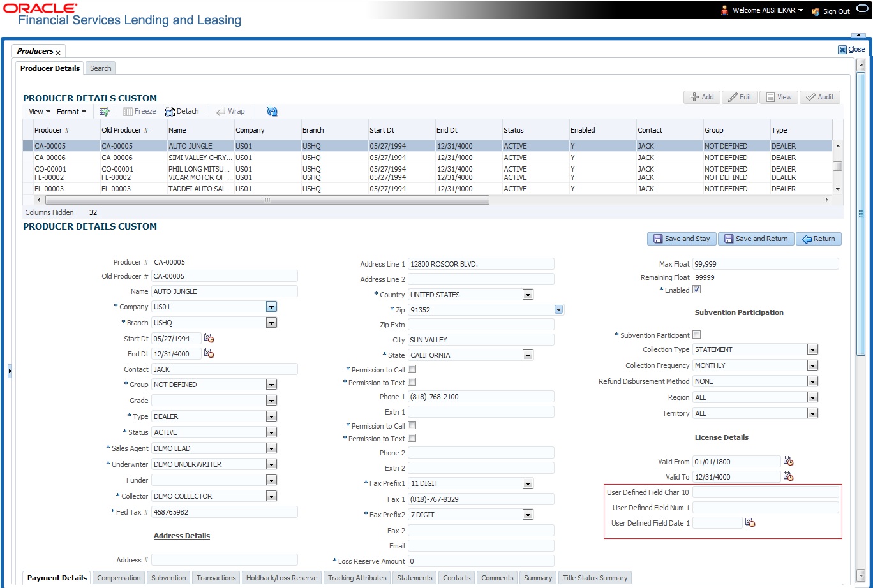Click the Query by Example toolbar icon

104,112
